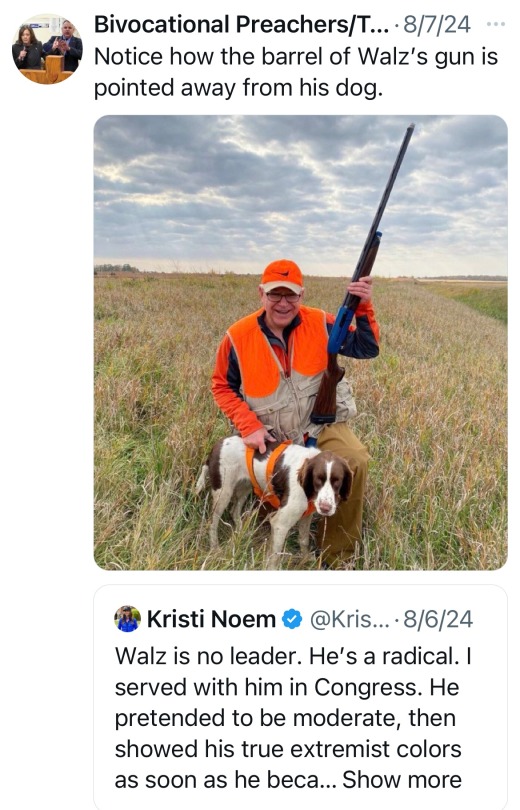520x810 pixels.
Task: Click the blue verified badge by Kristi Noem
Action: click(292, 619)
